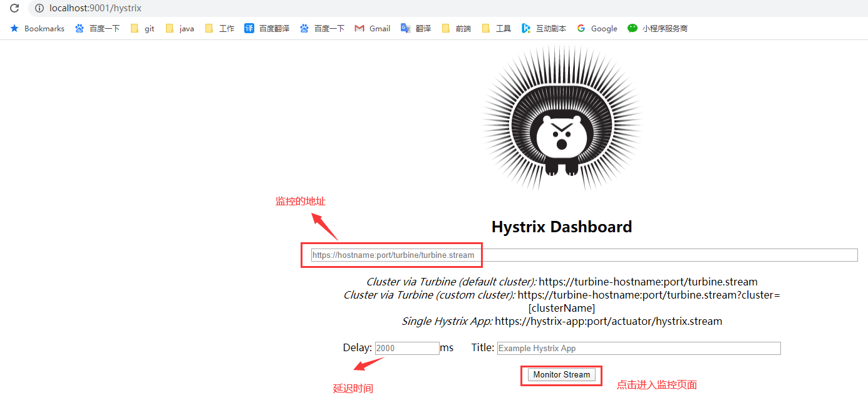Click the Title input field
Viewport: 868px width, 415px height.
pos(639,348)
